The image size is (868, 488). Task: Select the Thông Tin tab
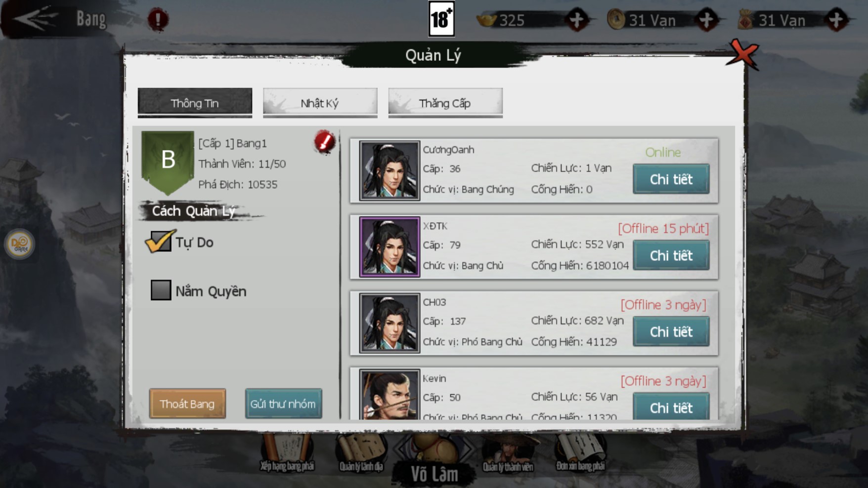(x=195, y=103)
